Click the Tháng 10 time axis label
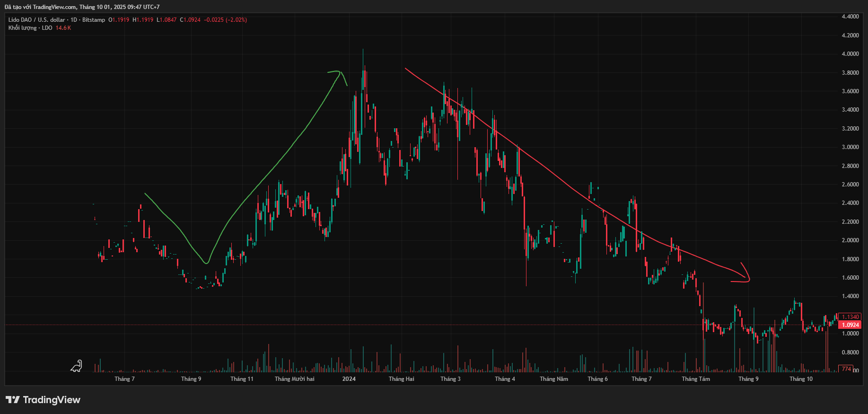Screen dimensions: 868x414 801,379
